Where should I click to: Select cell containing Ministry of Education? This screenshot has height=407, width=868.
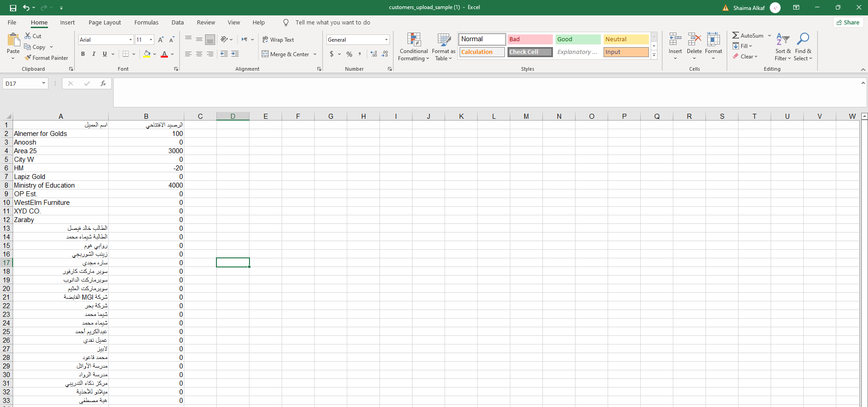60,185
